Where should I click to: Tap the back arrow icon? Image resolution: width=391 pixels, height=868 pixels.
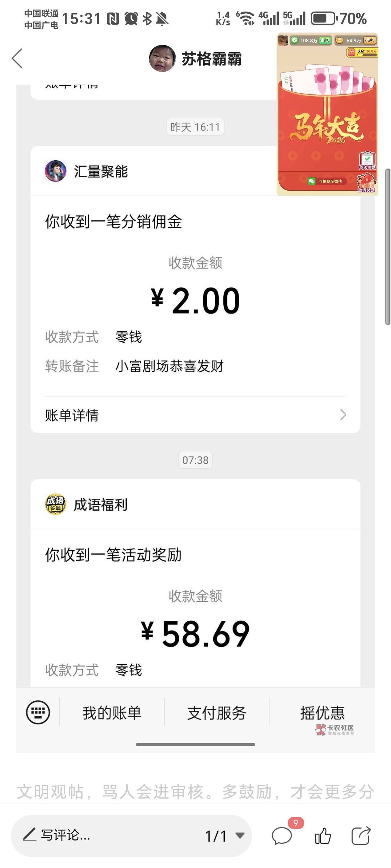tap(17, 58)
